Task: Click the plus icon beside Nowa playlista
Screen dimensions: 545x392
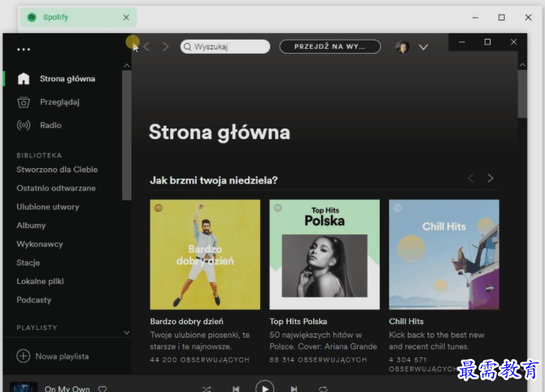Action: (23, 356)
